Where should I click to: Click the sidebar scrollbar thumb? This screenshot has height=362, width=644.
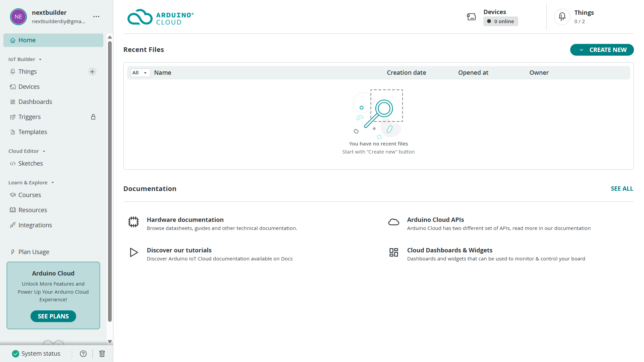tap(110, 181)
